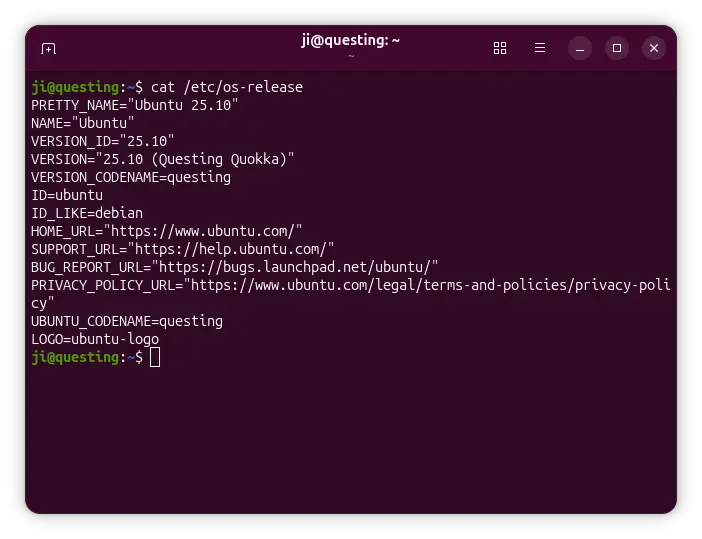Click the PRETTY_NAME="Ubuntu 25.10" output line
This screenshot has width=702, height=539.
[x=134, y=105]
